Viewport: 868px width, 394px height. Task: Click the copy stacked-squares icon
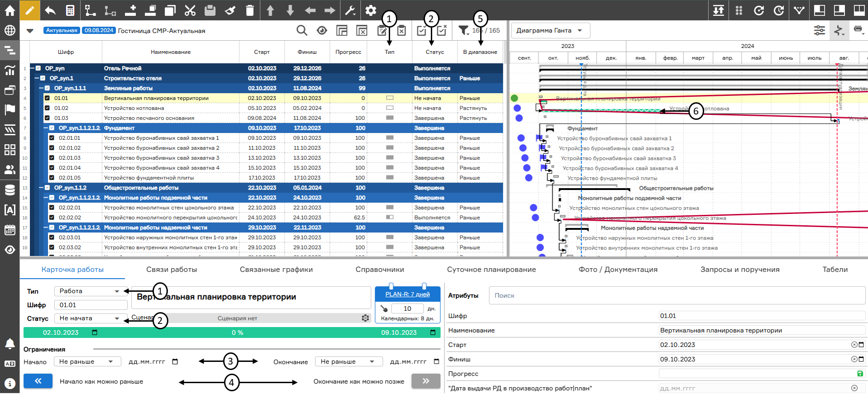170,10
